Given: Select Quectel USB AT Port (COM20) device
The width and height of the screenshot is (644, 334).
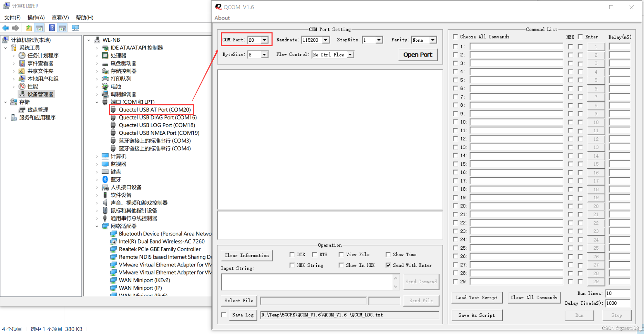Looking at the screenshot, I should coord(155,109).
